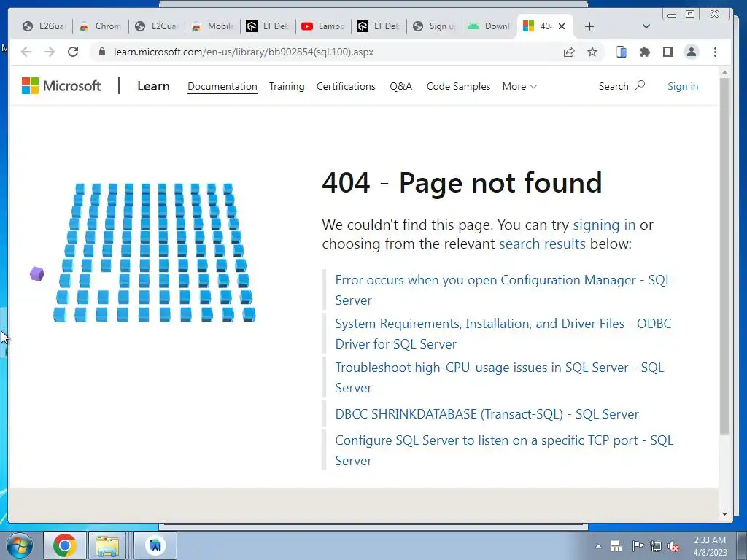Switch to the Download tab
Screen dimensions: 747x560
489,26
